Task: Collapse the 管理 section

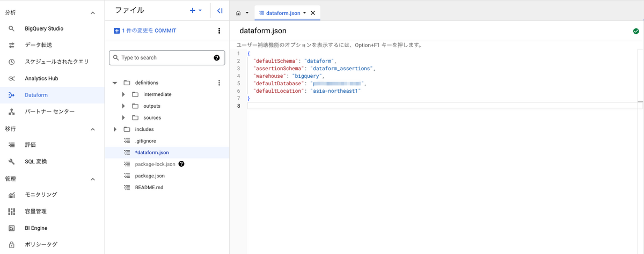Action: [x=92, y=179]
